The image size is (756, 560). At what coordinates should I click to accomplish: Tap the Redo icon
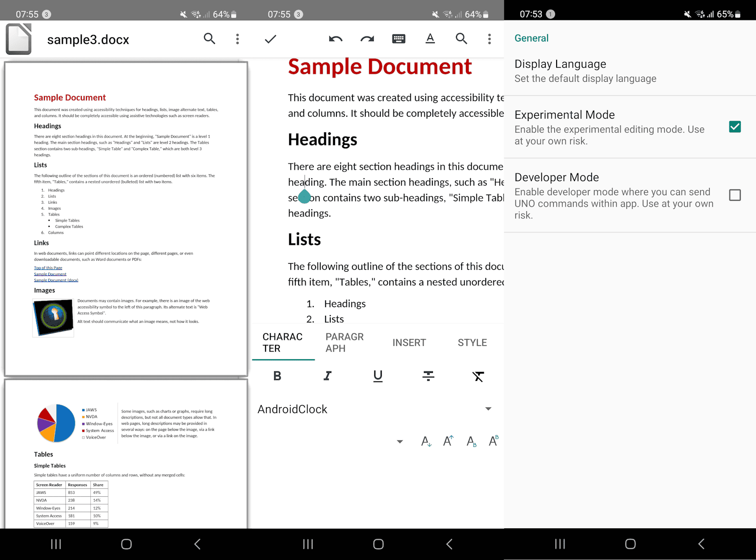pos(367,39)
